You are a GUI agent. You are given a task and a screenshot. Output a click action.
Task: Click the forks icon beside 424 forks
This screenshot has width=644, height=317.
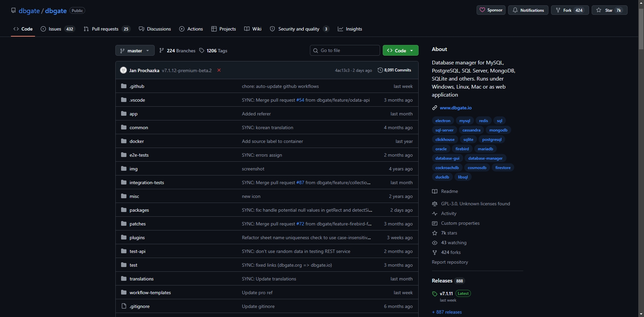(435, 252)
